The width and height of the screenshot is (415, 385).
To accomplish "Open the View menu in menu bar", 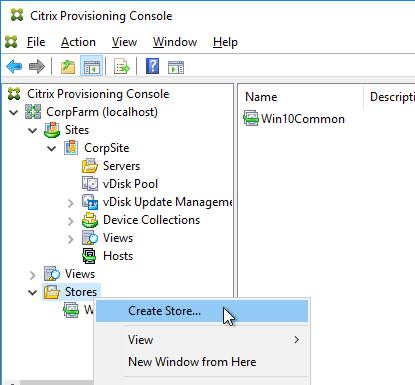I will [x=124, y=42].
